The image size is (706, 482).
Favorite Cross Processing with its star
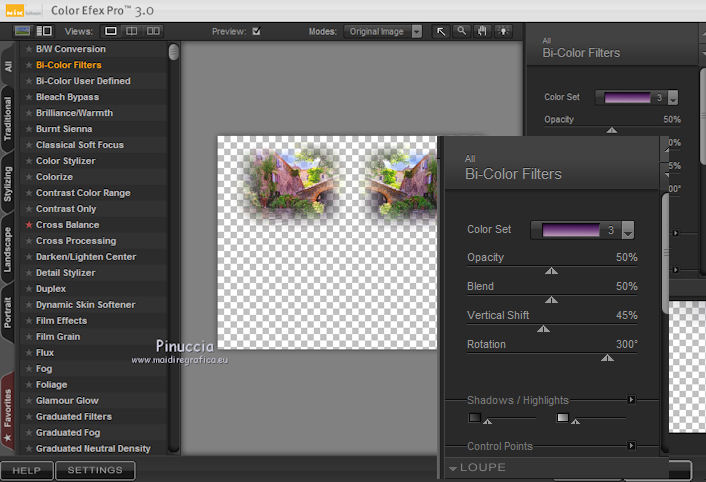tap(29, 241)
